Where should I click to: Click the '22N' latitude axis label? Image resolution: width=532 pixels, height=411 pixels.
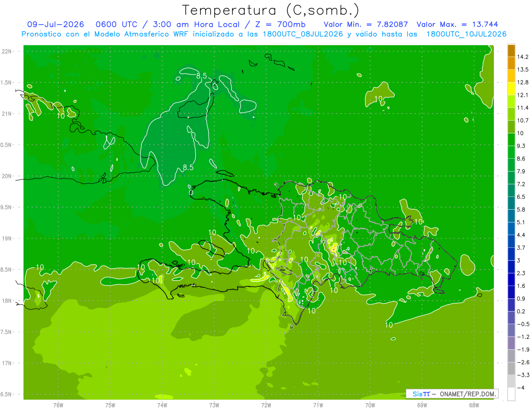7,51
